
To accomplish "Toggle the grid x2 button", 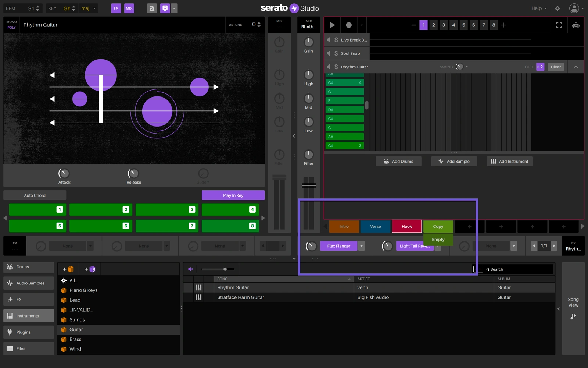I will click(540, 67).
